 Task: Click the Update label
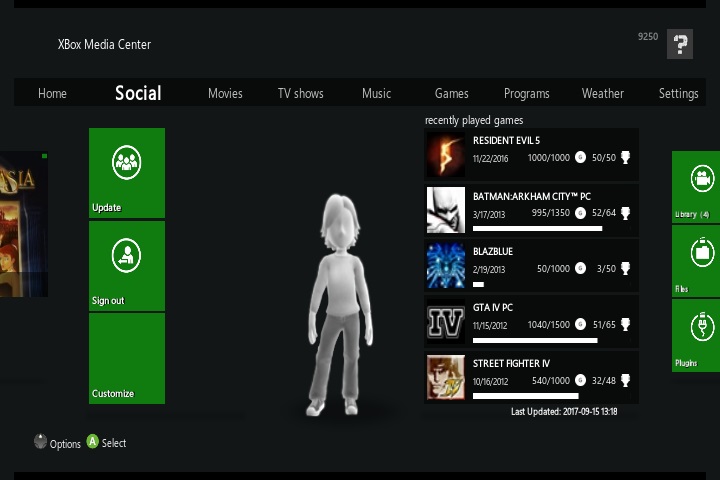pos(107,208)
